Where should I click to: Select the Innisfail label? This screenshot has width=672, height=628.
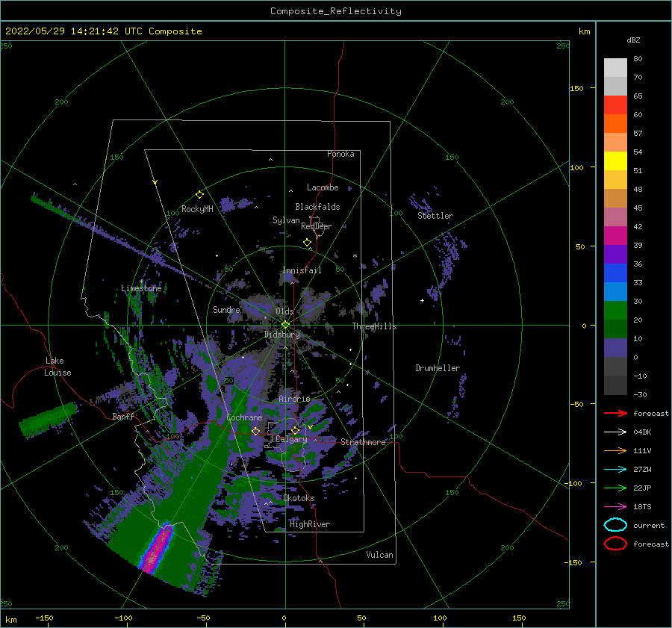(x=302, y=270)
